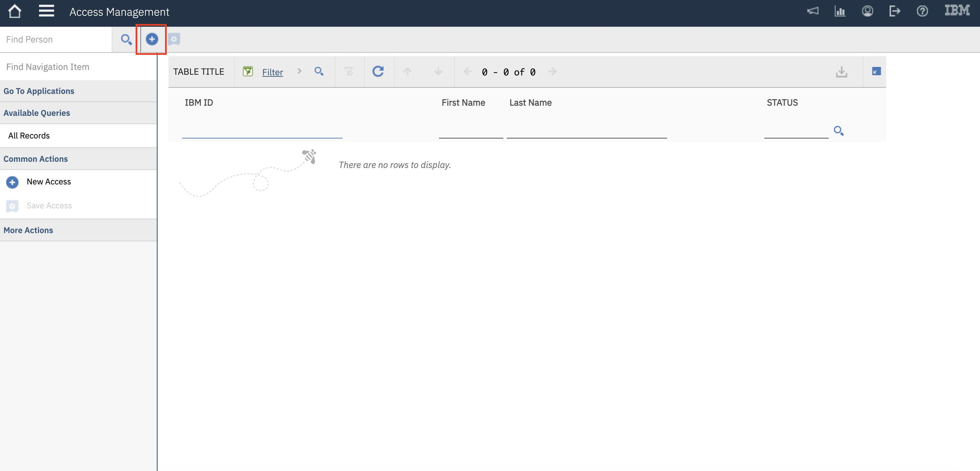The width and height of the screenshot is (980, 471).
Task: Click the green filter funnel icon
Action: pyautogui.click(x=248, y=71)
